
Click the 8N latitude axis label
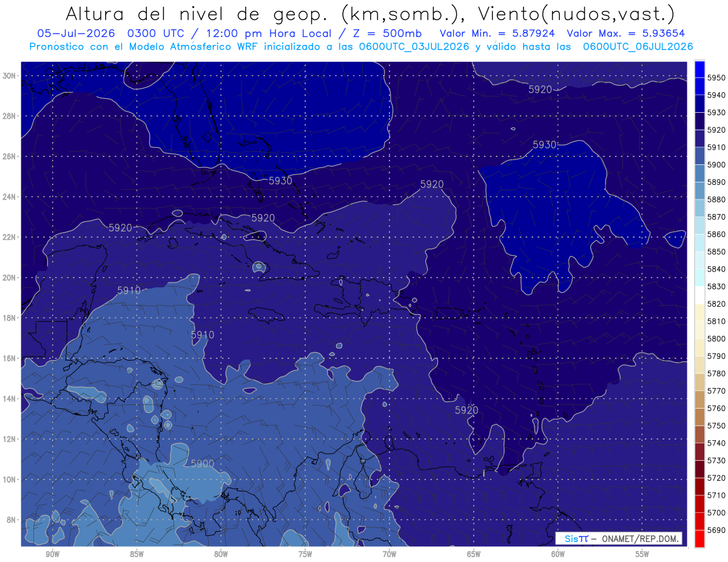coord(12,520)
